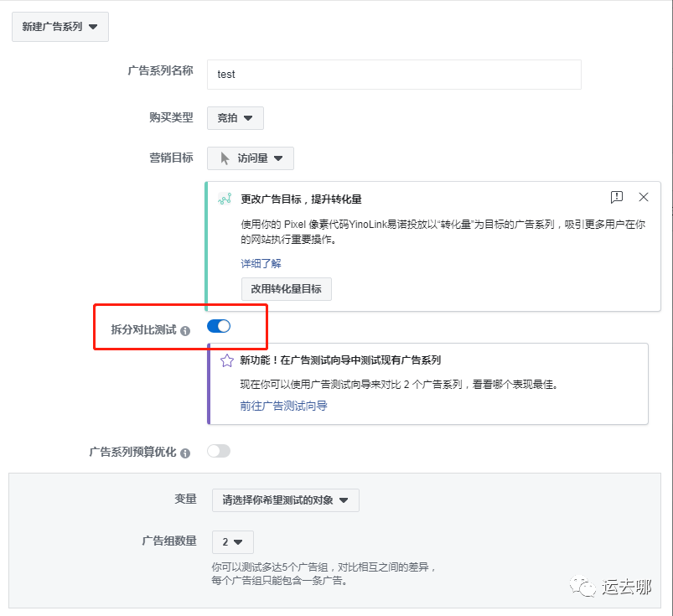
Task: Turn off the 拆分对比测试 toggle
Action: coord(219,326)
